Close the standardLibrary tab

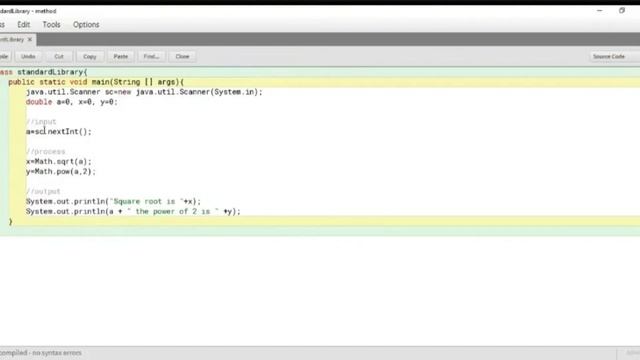29,40
